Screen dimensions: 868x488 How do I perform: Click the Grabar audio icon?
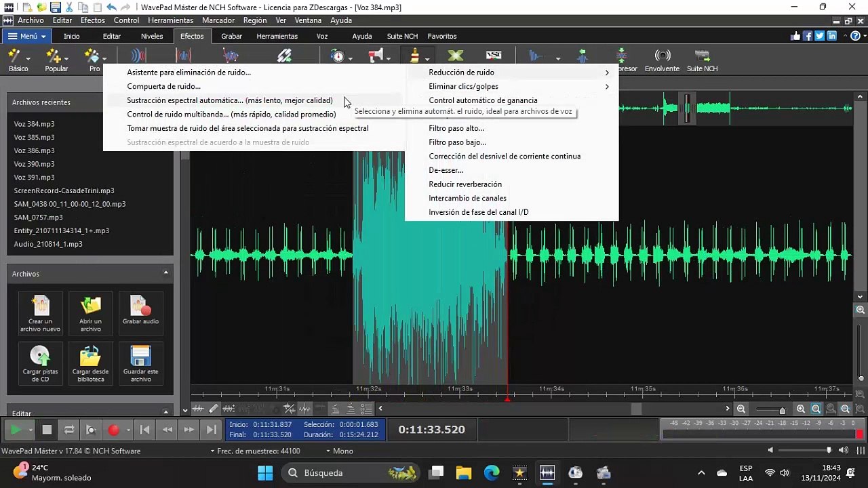[x=140, y=312]
